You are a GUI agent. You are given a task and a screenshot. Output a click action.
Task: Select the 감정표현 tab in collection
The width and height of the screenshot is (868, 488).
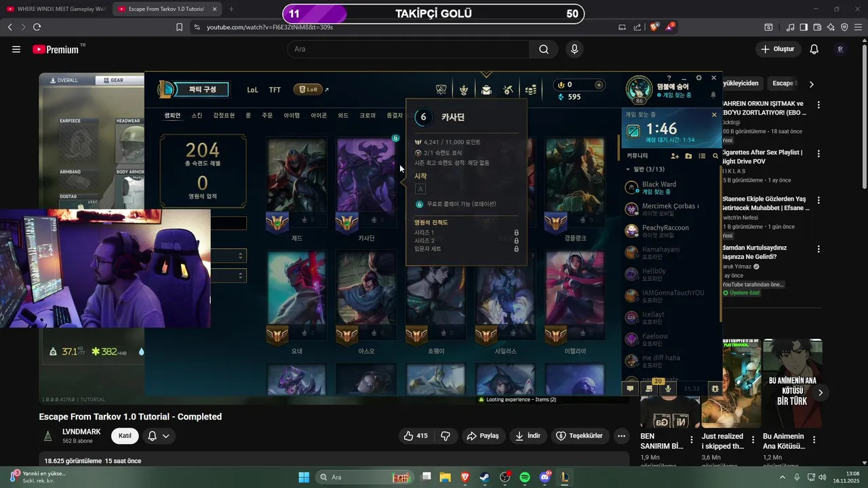[x=224, y=116]
